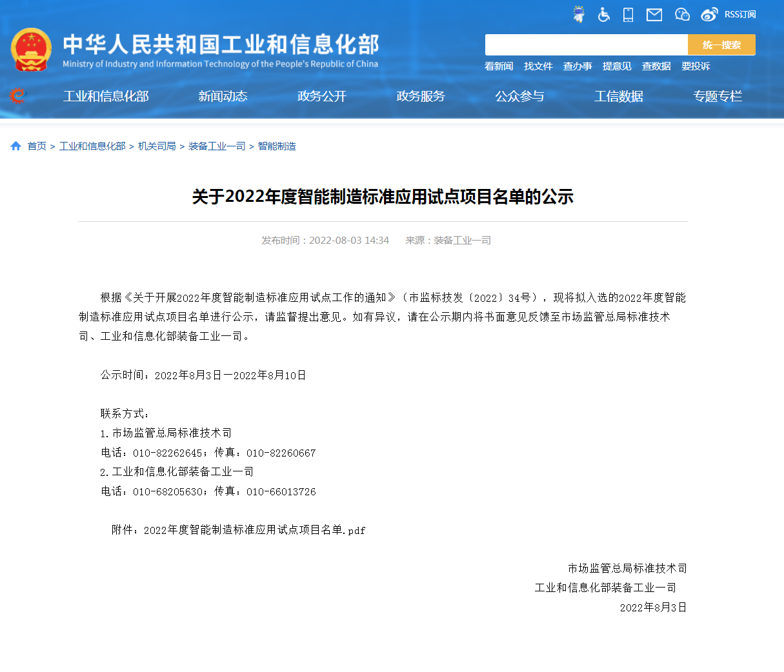This screenshot has height=672, width=784.
Task: Select the 政务公开 navigation menu
Action: click(322, 96)
